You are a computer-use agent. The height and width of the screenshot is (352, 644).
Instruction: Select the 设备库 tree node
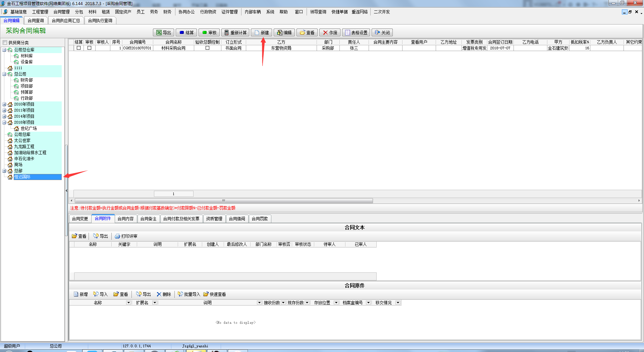26,62
